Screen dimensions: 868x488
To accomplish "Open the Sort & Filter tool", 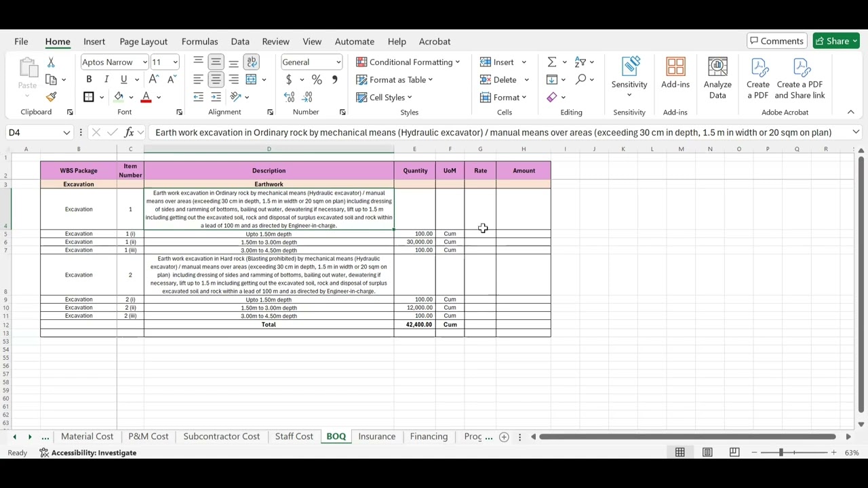I will click(580, 62).
